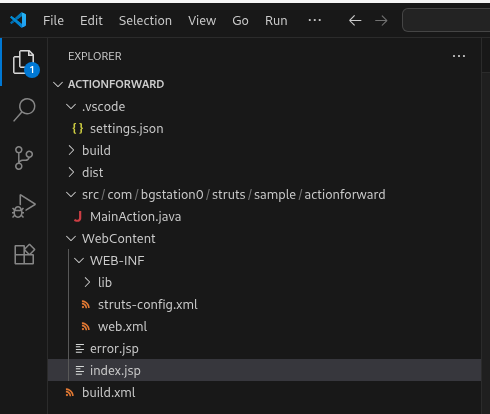Open Explorer views and more actions ellipsis

coord(459,56)
